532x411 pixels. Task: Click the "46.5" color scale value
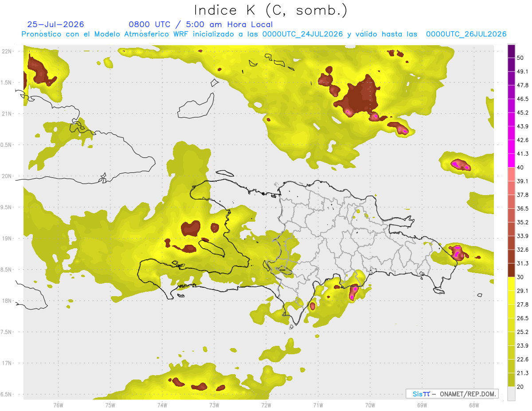pos(523,99)
